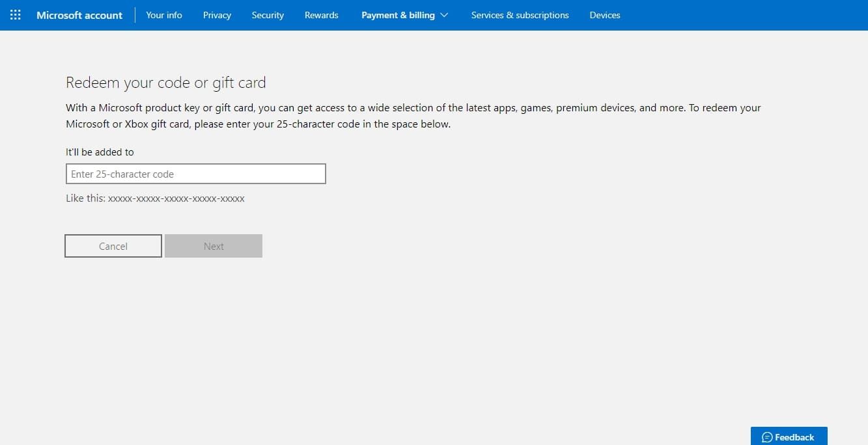Open the Feedback button label
The width and height of the screenshot is (868, 445).
tap(794, 437)
